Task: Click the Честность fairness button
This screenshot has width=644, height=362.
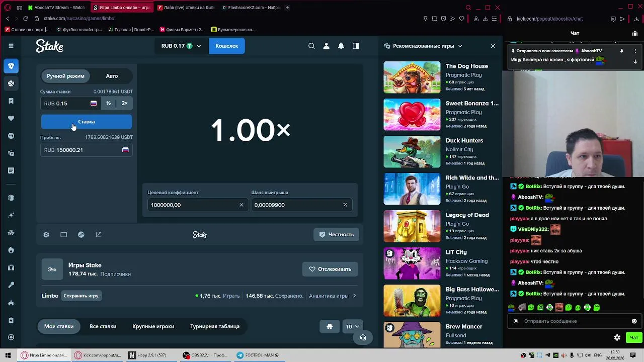Action: pyautogui.click(x=337, y=235)
